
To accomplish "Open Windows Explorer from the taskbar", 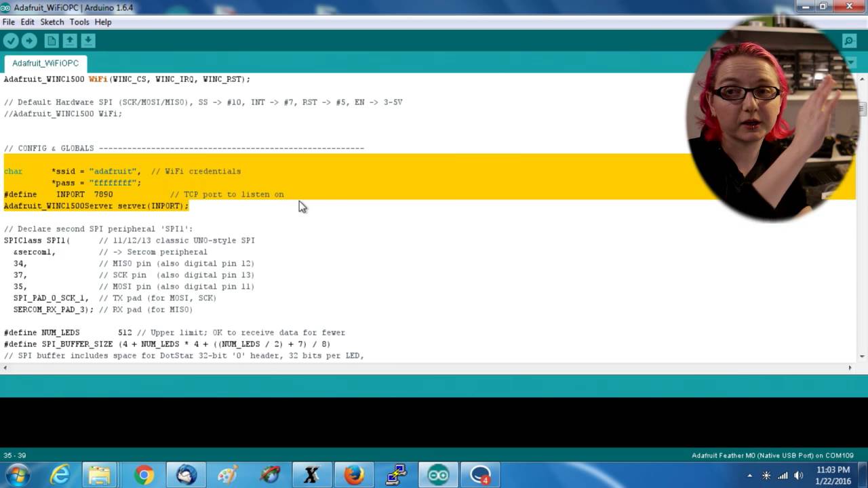I will click(100, 475).
